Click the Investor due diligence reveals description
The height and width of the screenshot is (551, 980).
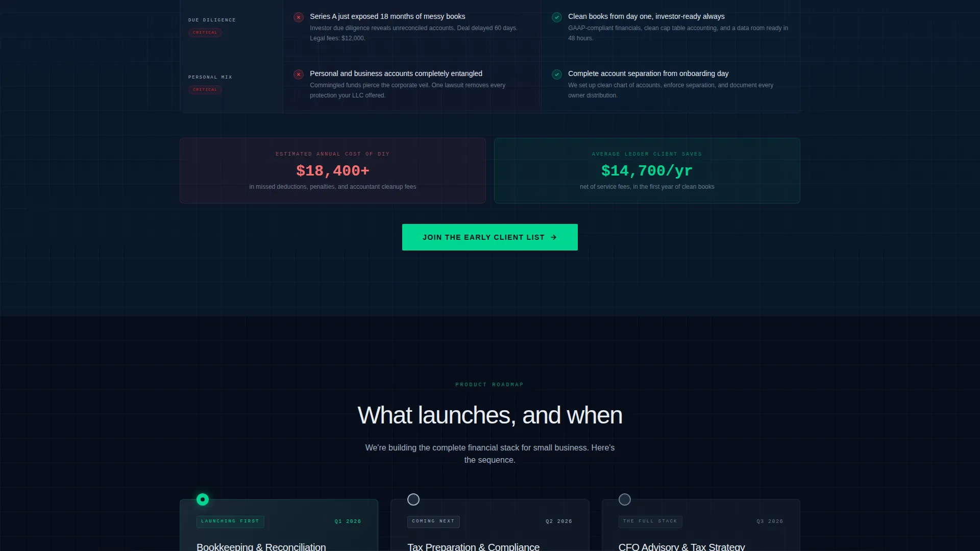(414, 33)
